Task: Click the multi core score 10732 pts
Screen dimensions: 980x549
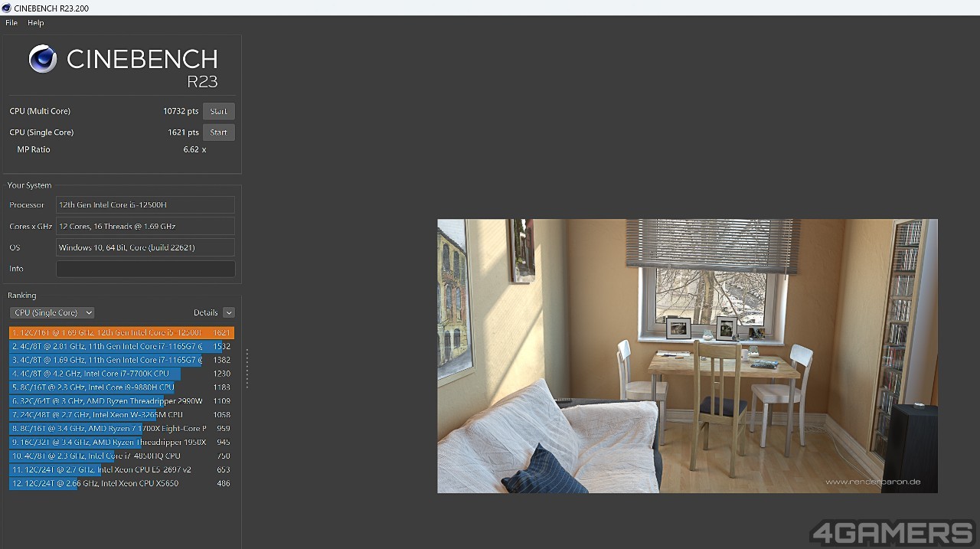Action: click(181, 111)
